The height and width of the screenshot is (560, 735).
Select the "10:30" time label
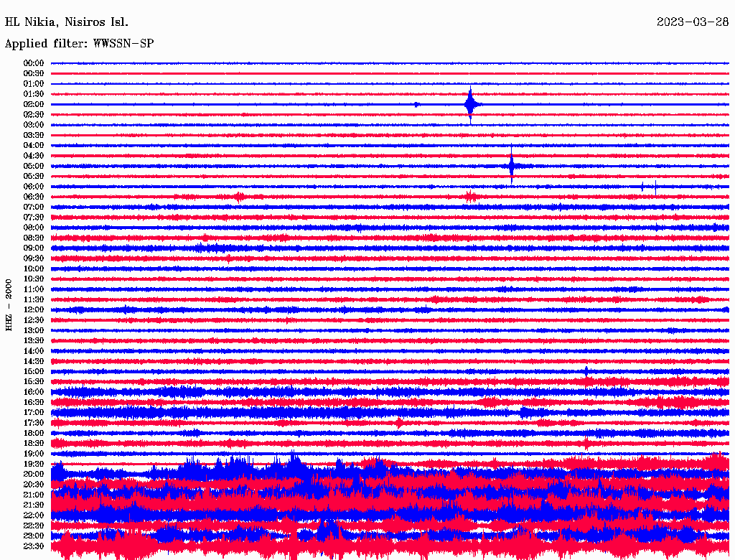[33, 279]
